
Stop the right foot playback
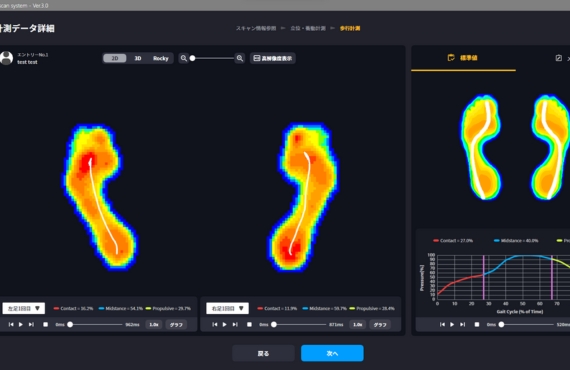pyautogui.click(x=249, y=324)
